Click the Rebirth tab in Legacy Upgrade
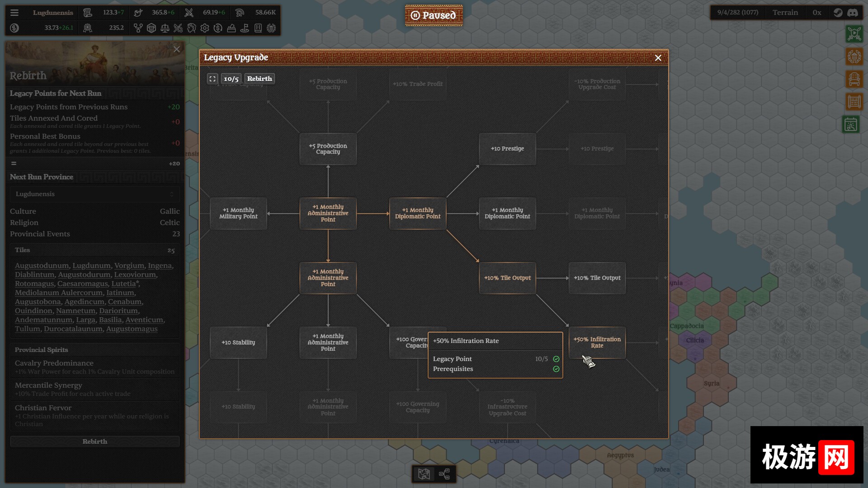This screenshot has width=868, height=488. [259, 79]
